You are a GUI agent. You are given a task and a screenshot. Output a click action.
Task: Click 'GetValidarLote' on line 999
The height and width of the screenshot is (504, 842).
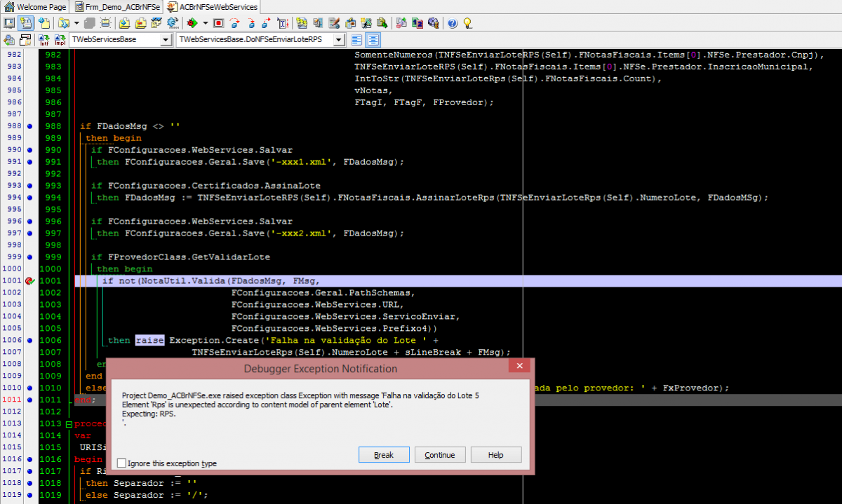click(231, 257)
